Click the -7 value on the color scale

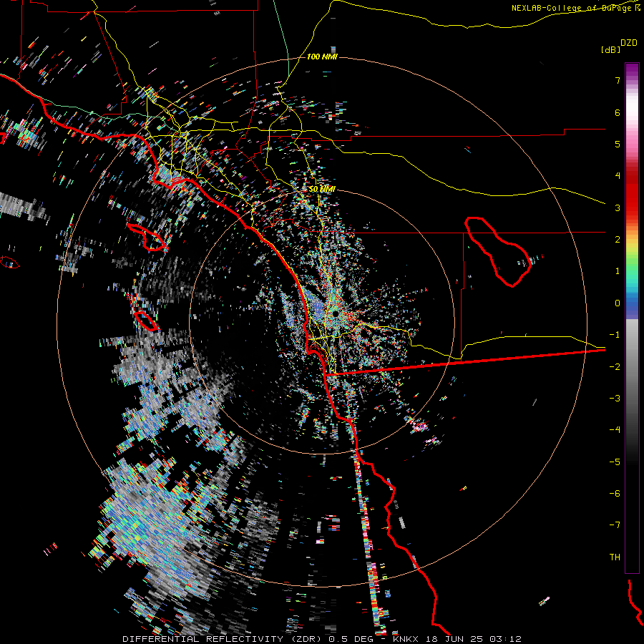pos(615,525)
